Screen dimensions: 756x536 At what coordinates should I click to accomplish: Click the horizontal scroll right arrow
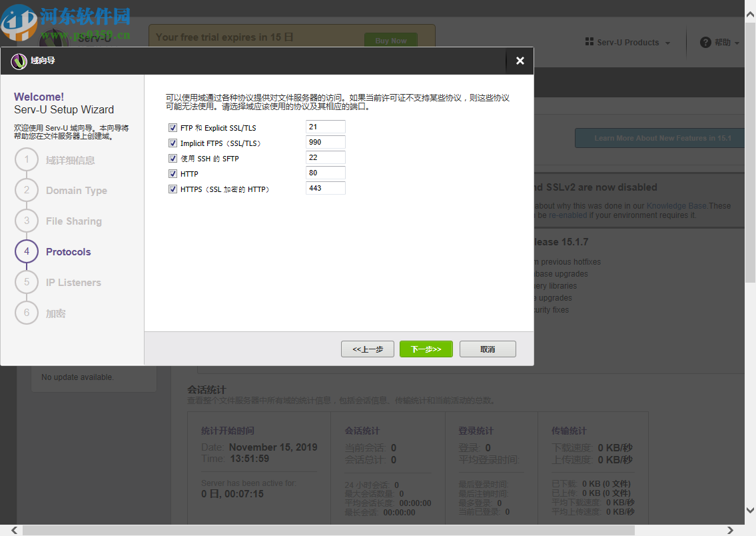click(730, 530)
